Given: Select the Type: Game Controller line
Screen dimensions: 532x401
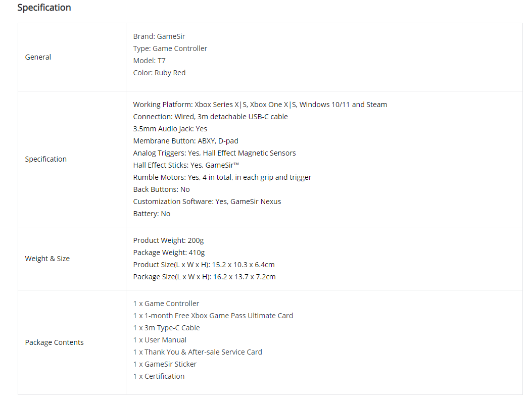Looking at the screenshot, I should pyautogui.click(x=170, y=48).
